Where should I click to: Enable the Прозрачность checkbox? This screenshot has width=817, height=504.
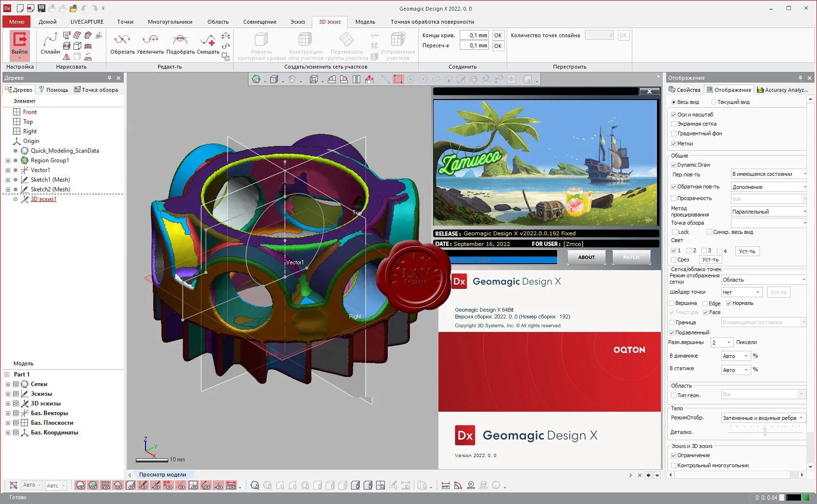pos(673,199)
